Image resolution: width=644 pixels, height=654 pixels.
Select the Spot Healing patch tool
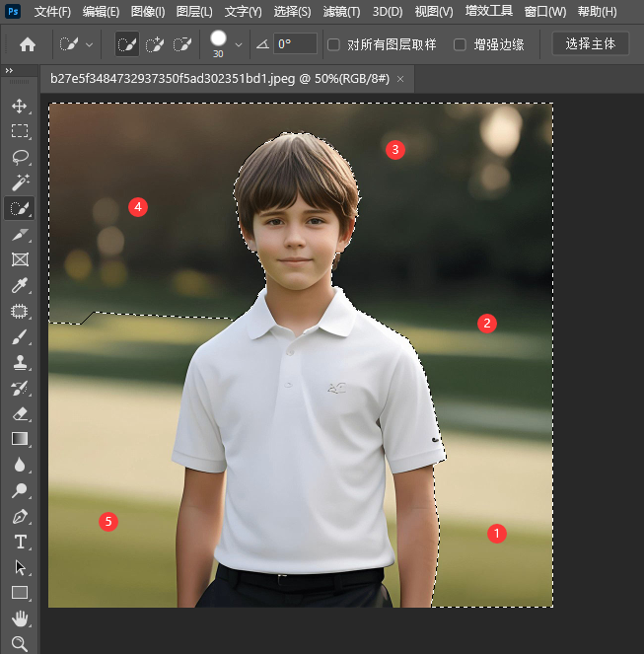(x=20, y=311)
